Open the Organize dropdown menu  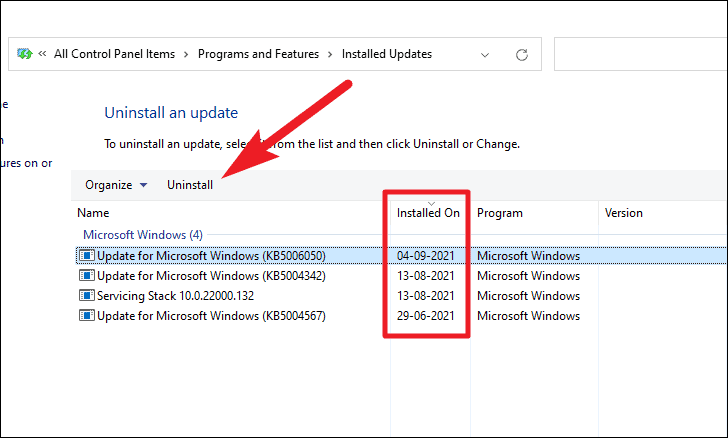click(x=116, y=185)
